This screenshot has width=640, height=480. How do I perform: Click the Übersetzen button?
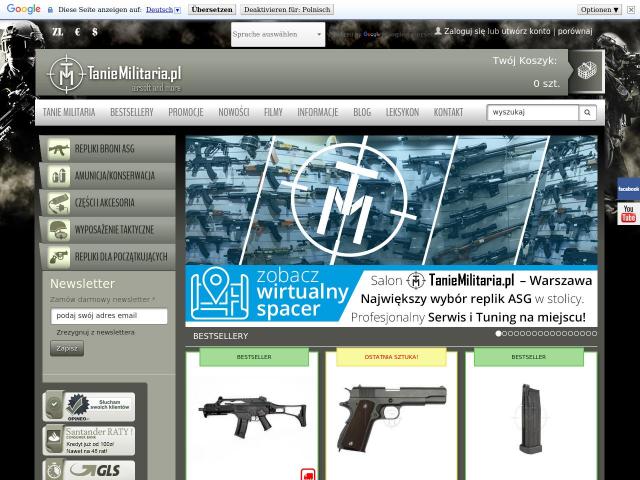tap(212, 9)
